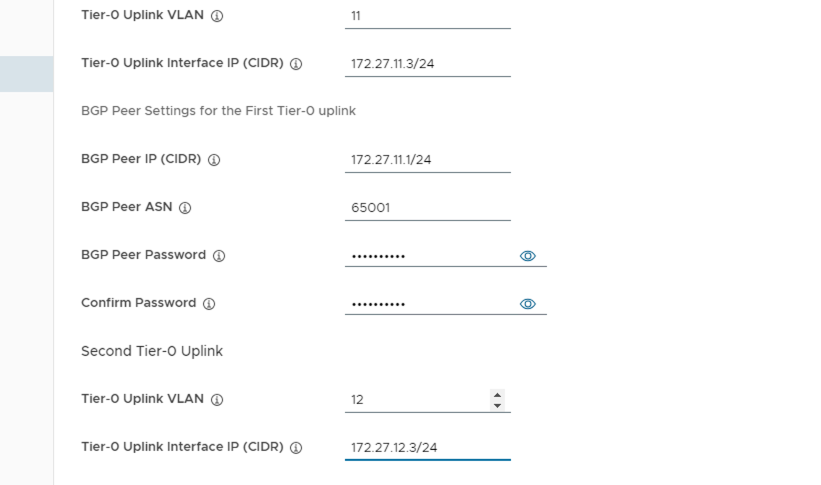The width and height of the screenshot is (821, 485).
Task: Decrease second Tier-0 Uplink VLAN with down arrow
Action: point(498,405)
